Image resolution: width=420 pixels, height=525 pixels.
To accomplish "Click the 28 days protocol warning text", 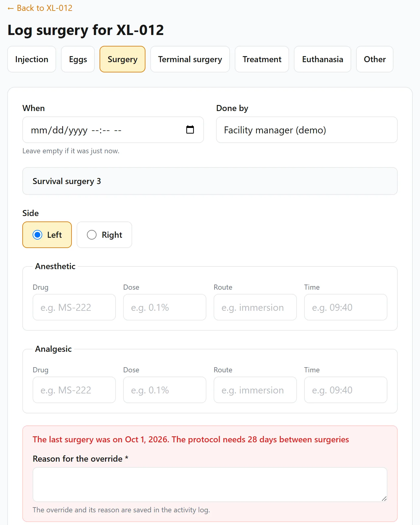I will 191,439.
